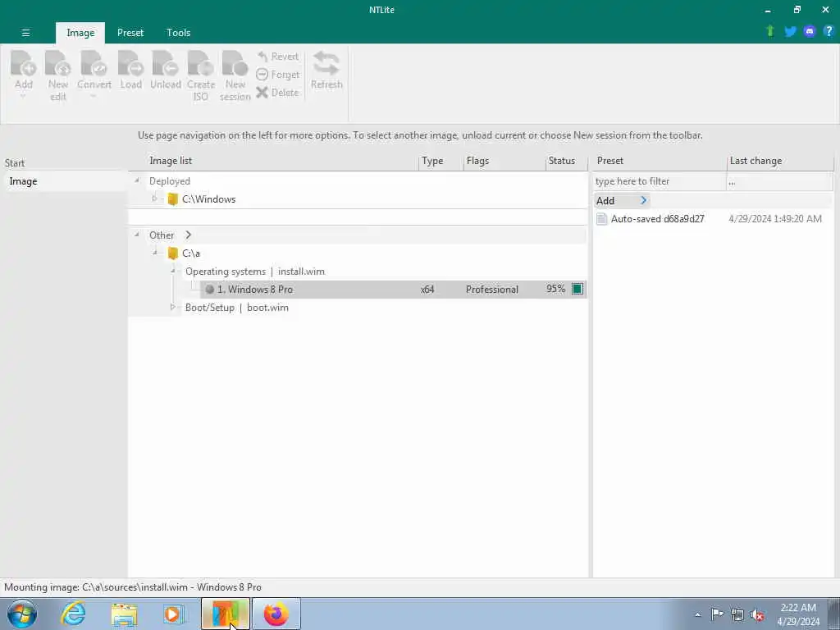Click the Revert toolbar button
The image size is (840, 630).
(x=278, y=57)
